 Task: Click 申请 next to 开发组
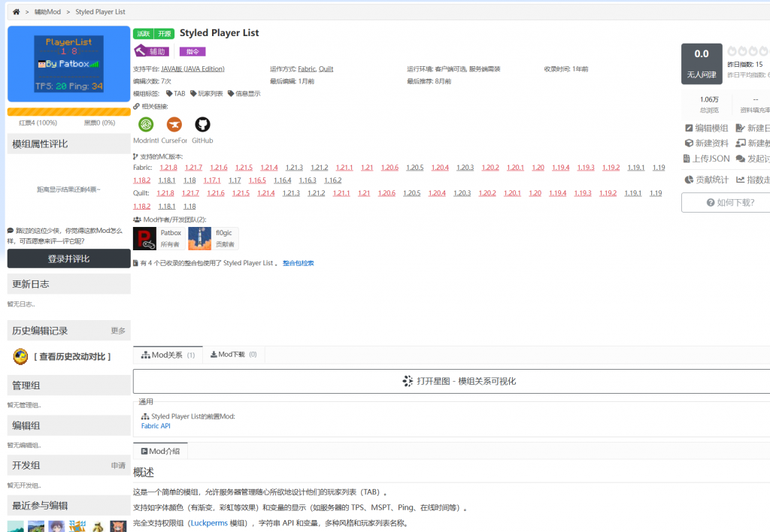point(118,465)
